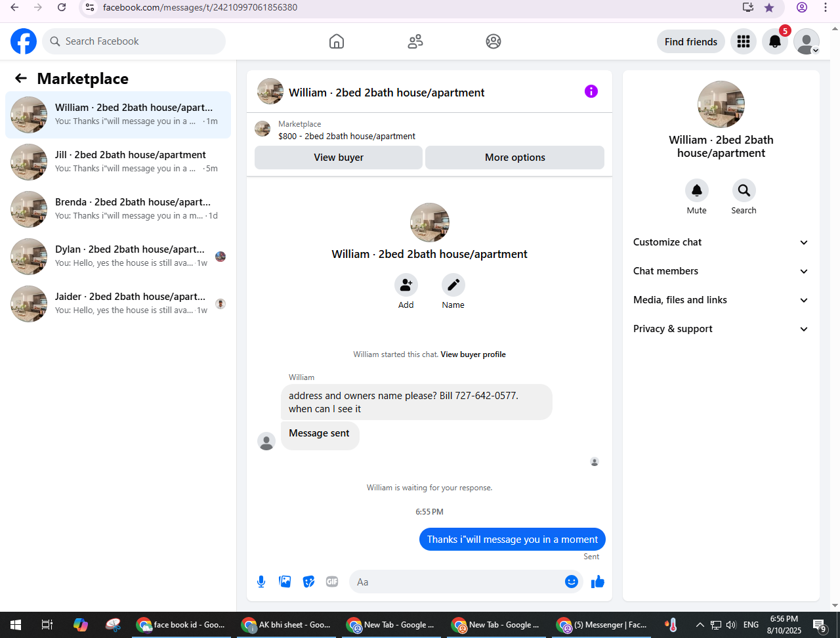This screenshot has width=840, height=638.
Task: Click the '$800 - 2bed 2bath house/apartment' text
Action: [x=346, y=137]
